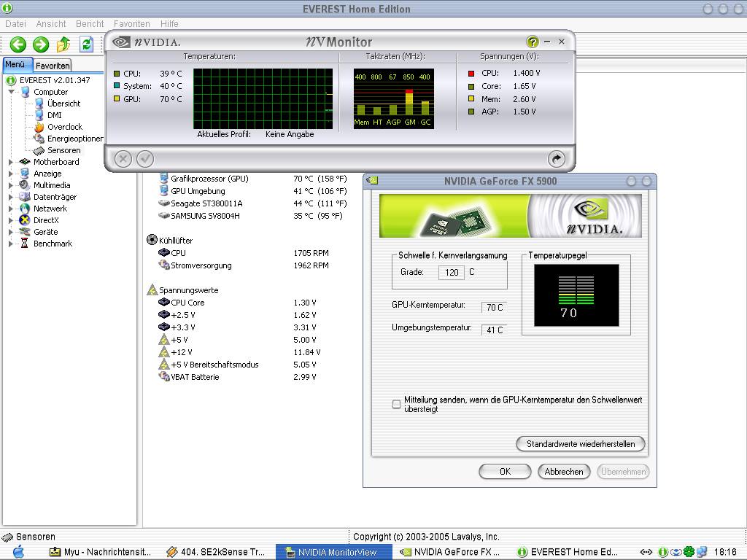Open the Overclock tree item

pyautogui.click(x=65, y=127)
